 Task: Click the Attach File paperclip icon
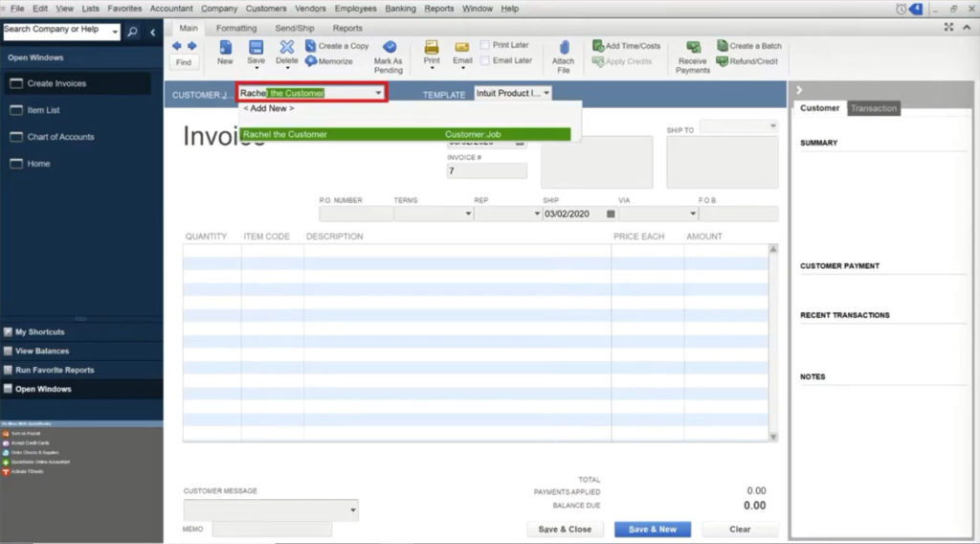point(564,48)
